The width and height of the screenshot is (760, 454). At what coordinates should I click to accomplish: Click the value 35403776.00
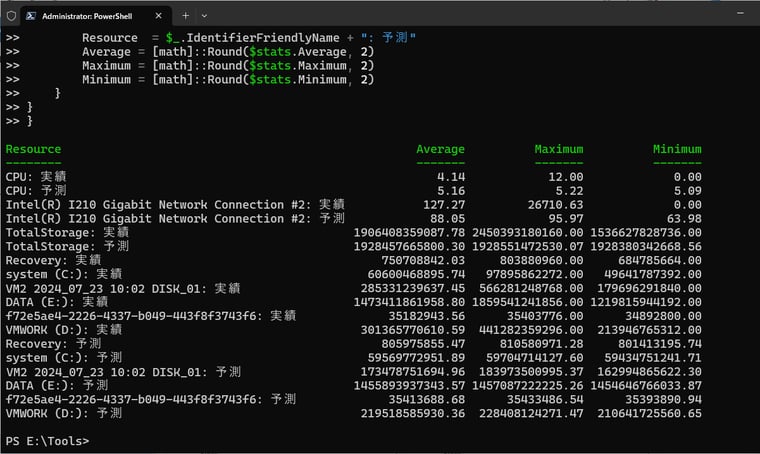coord(545,316)
